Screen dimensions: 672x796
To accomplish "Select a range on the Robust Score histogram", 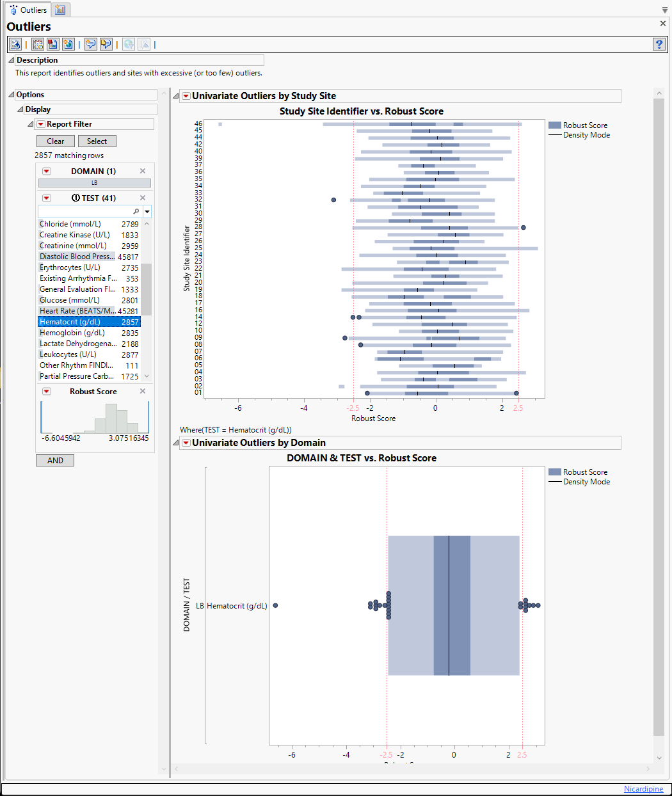I will 94,417.
